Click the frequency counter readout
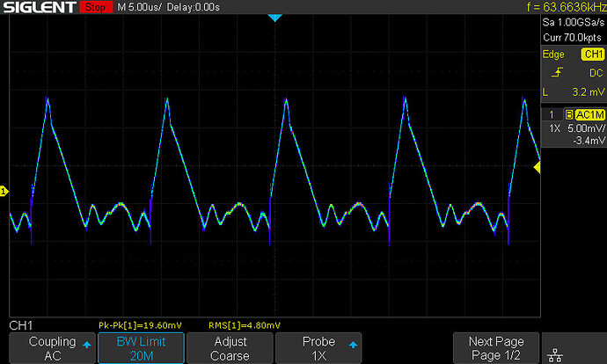The width and height of the screenshot is (607, 364). pos(567,7)
